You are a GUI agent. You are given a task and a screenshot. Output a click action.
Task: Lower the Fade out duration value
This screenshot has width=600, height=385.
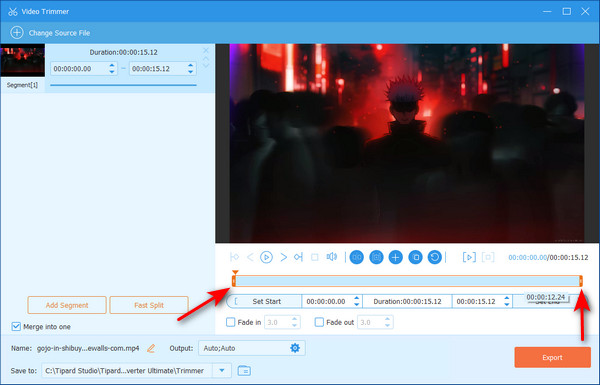coord(387,325)
